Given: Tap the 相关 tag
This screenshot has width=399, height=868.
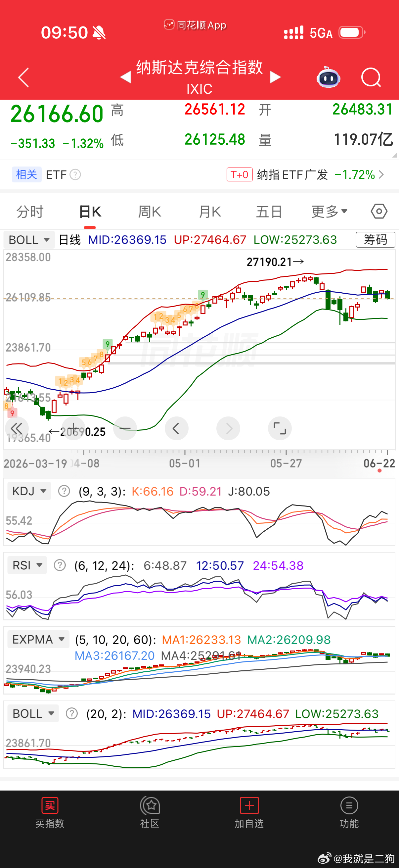Looking at the screenshot, I should [26, 174].
